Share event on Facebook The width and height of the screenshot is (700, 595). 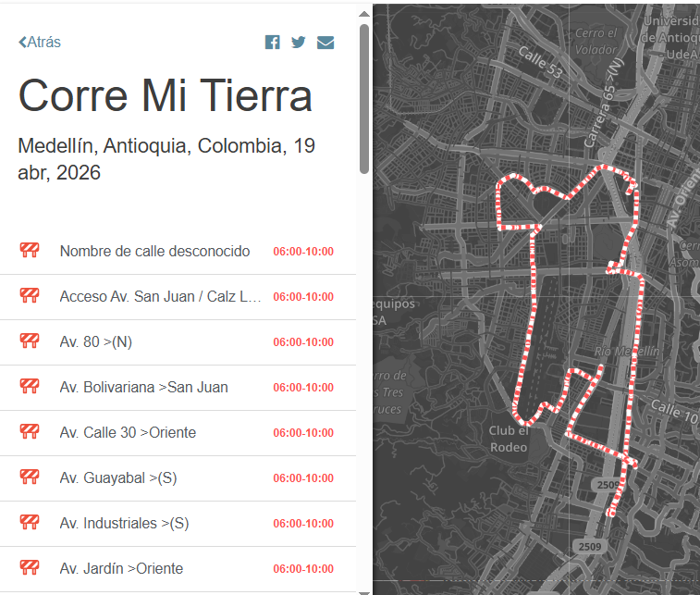coord(272,43)
